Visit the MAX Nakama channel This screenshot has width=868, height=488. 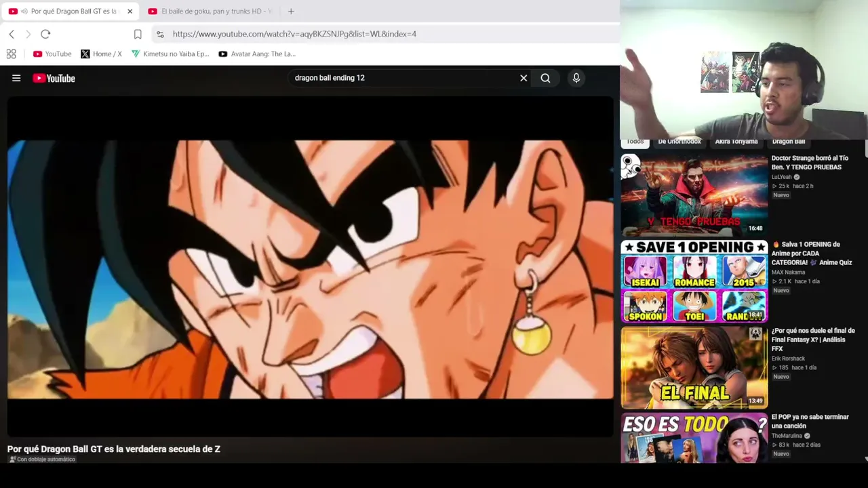pyautogui.click(x=788, y=272)
